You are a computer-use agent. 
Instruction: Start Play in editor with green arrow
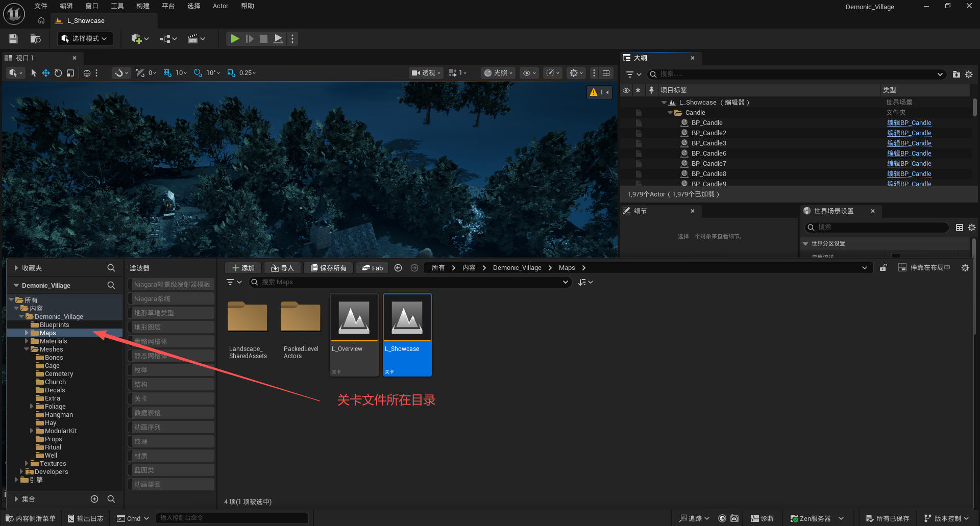(x=235, y=39)
